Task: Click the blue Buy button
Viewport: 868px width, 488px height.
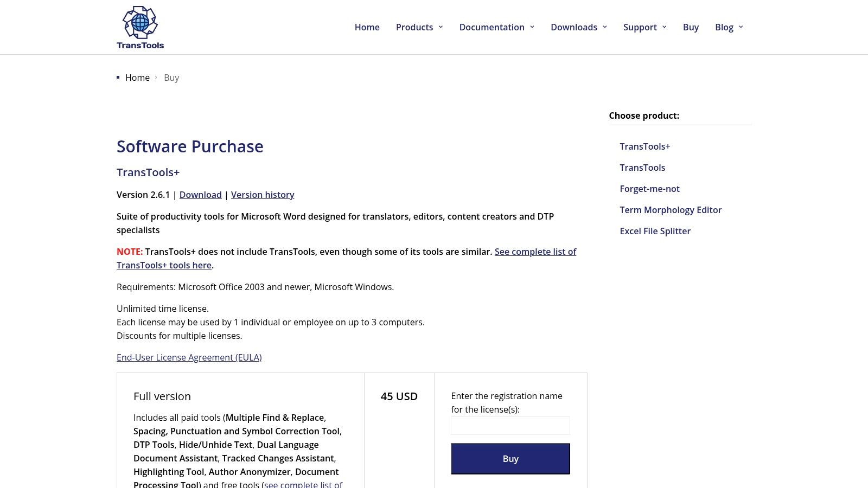Action: [x=510, y=459]
